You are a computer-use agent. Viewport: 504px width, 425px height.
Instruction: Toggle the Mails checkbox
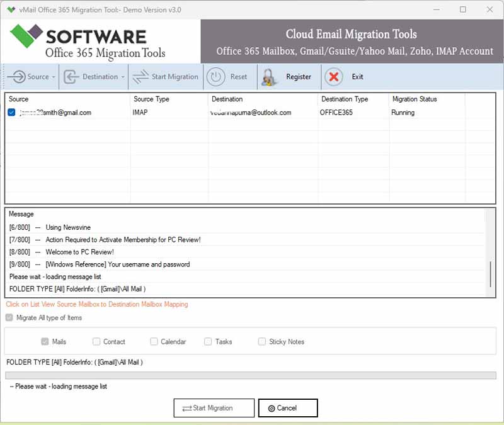click(45, 341)
